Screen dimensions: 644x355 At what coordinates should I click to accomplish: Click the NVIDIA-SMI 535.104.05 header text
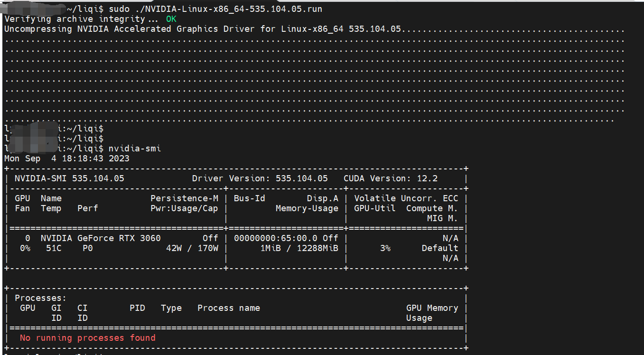69,178
